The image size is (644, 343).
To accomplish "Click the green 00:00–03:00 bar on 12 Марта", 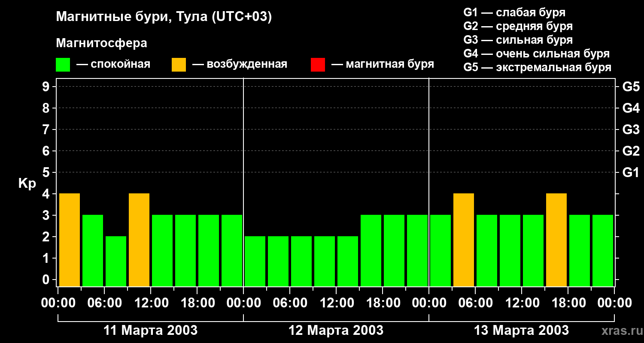I will point(255,261).
